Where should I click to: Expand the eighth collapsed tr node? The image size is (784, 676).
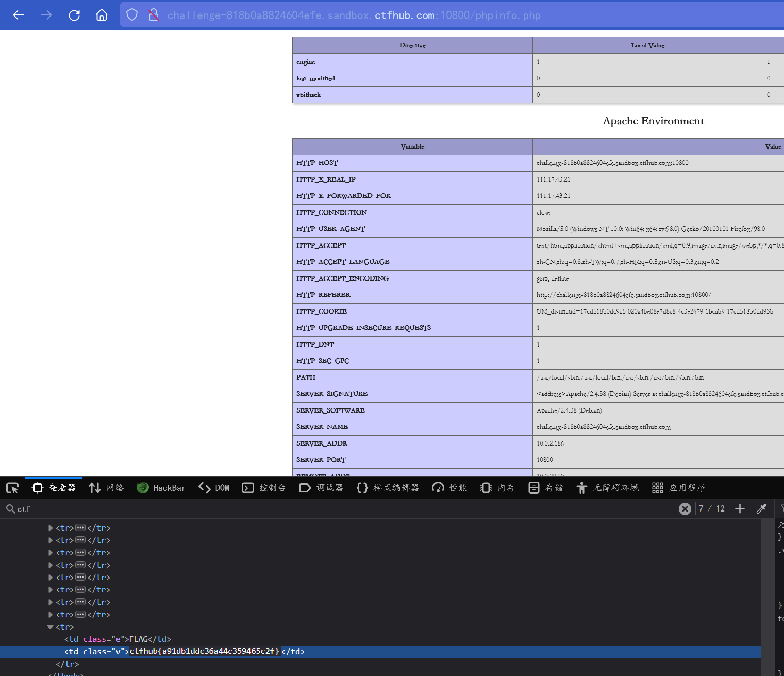point(51,615)
